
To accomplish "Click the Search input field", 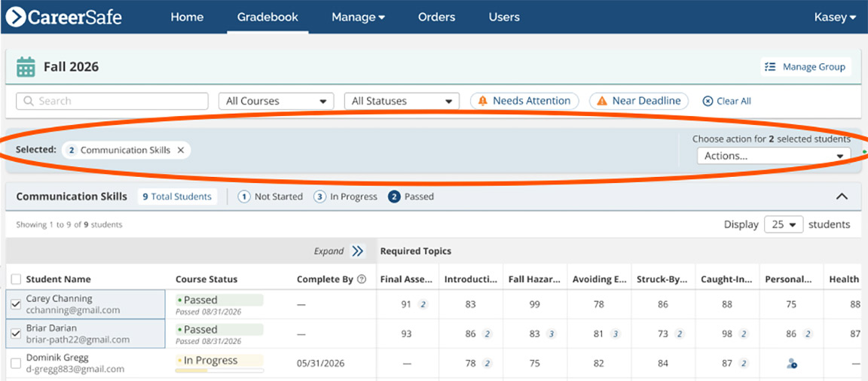I will pyautogui.click(x=112, y=101).
